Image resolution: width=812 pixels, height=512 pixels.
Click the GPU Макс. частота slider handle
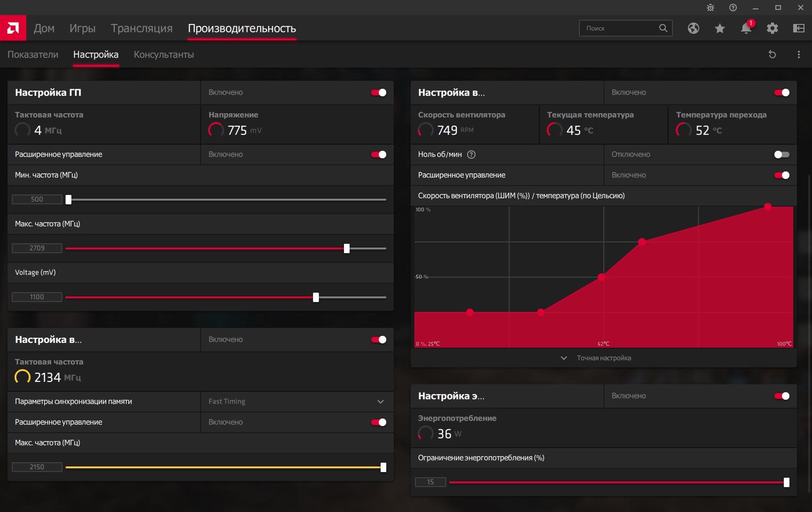[347, 248]
